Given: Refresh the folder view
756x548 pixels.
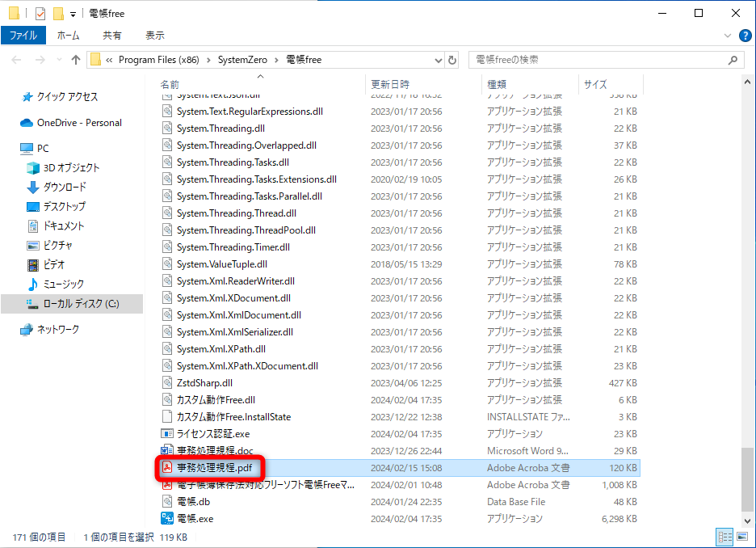Looking at the screenshot, I should 452,61.
